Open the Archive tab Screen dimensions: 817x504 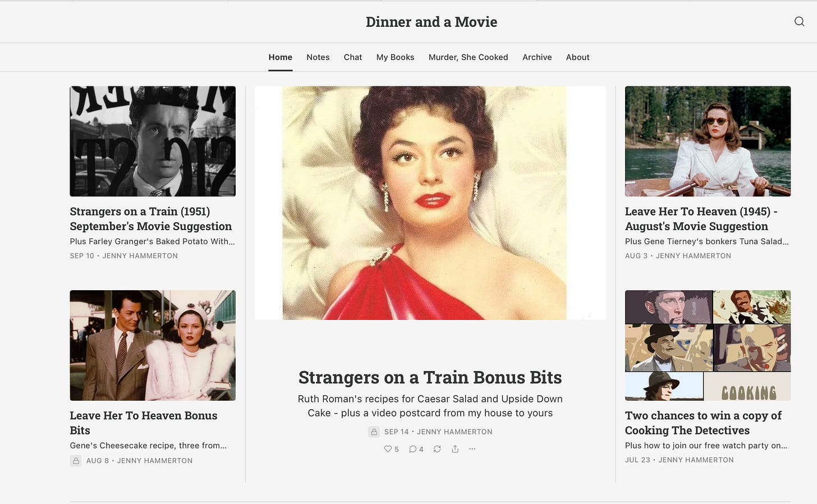coord(537,57)
